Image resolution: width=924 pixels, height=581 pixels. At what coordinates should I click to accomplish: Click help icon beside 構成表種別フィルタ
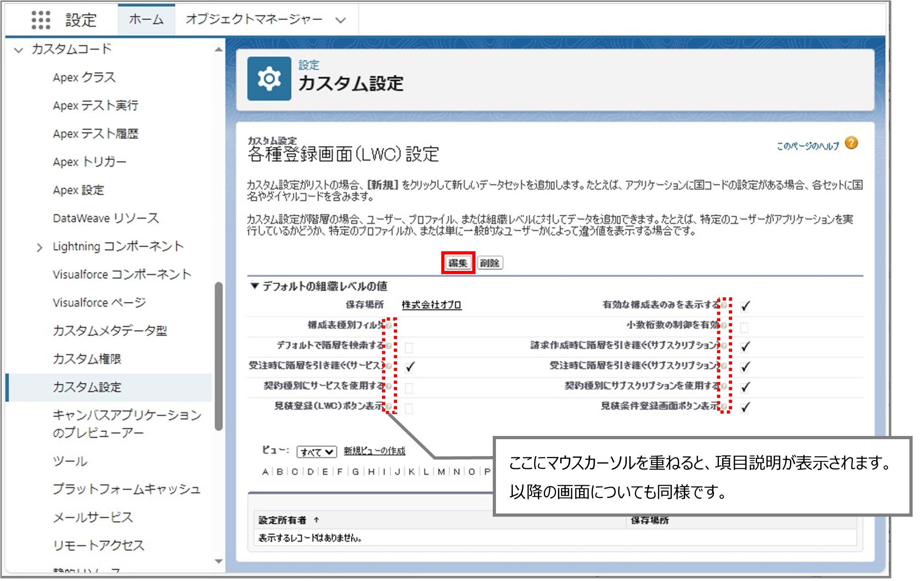[389, 325]
